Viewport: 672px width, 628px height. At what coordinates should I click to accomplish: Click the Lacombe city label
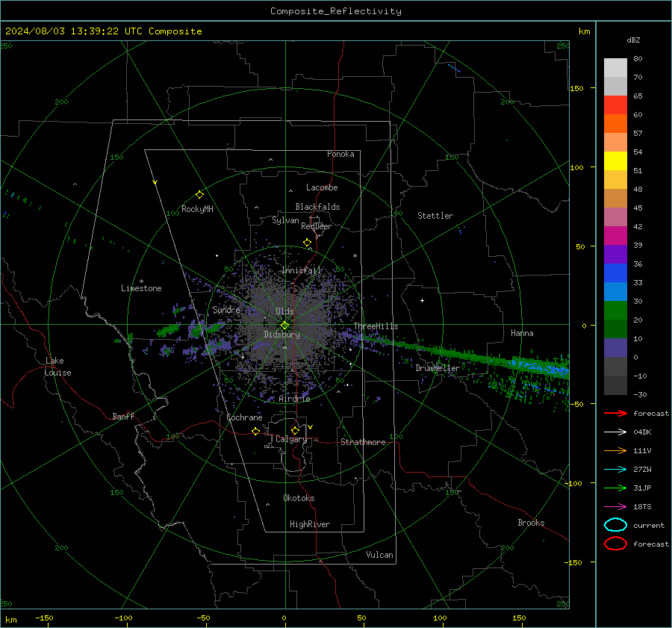click(322, 187)
